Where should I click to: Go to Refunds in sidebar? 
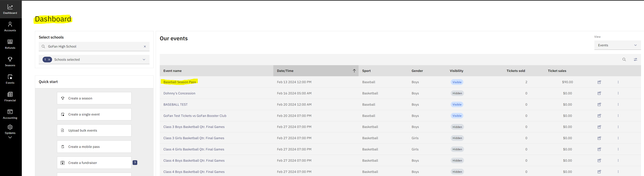pos(10,44)
